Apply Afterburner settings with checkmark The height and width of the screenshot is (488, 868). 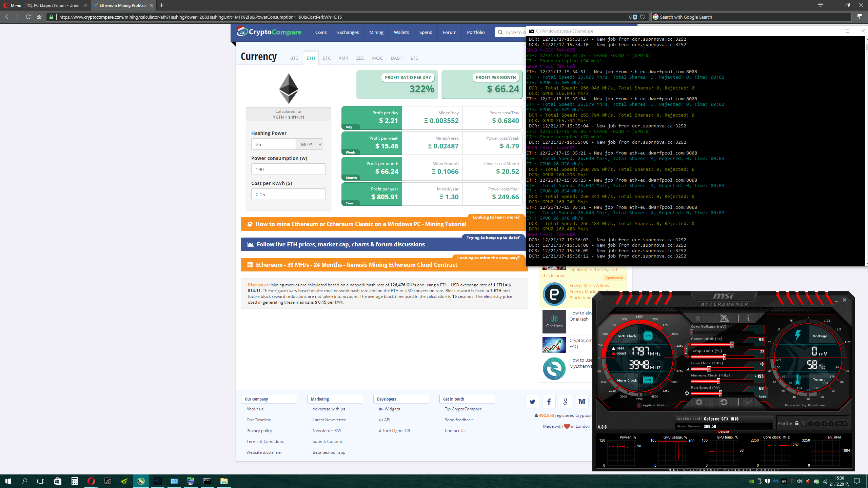[x=749, y=402]
